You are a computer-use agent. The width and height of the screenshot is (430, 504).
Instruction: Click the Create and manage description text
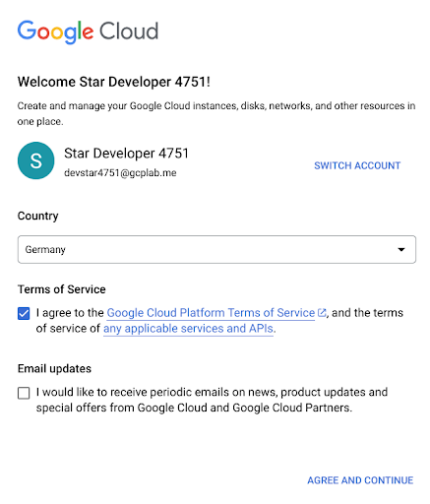click(x=216, y=113)
